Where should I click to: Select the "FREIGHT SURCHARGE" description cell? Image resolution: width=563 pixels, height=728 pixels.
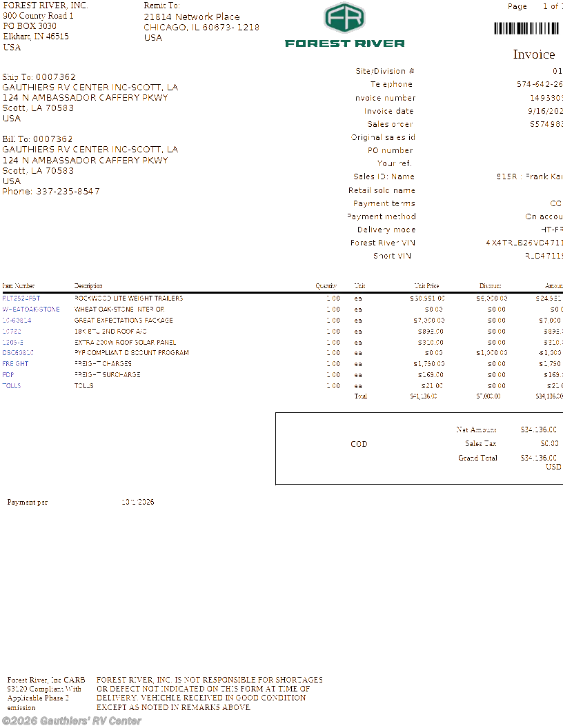pyautogui.click(x=108, y=374)
